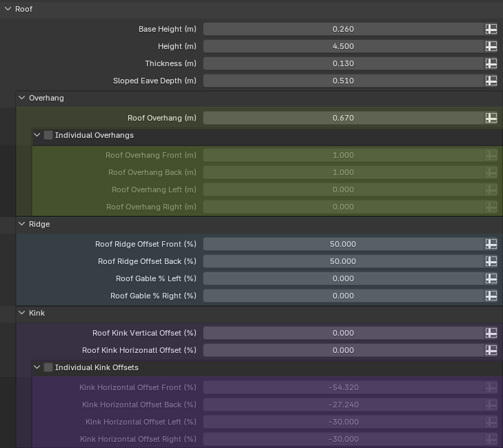
Task: Click the attribute icon beside Roof Overhang Back
Action: click(491, 173)
